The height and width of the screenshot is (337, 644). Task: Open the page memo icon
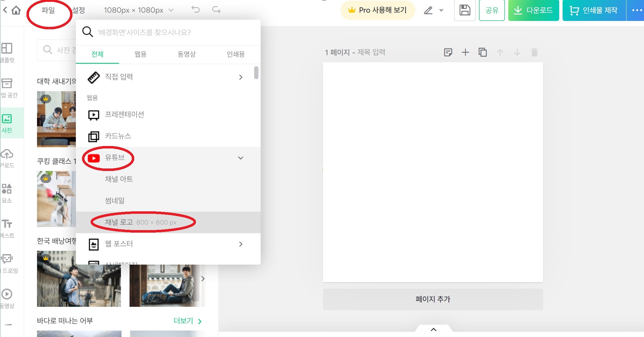[x=448, y=52]
